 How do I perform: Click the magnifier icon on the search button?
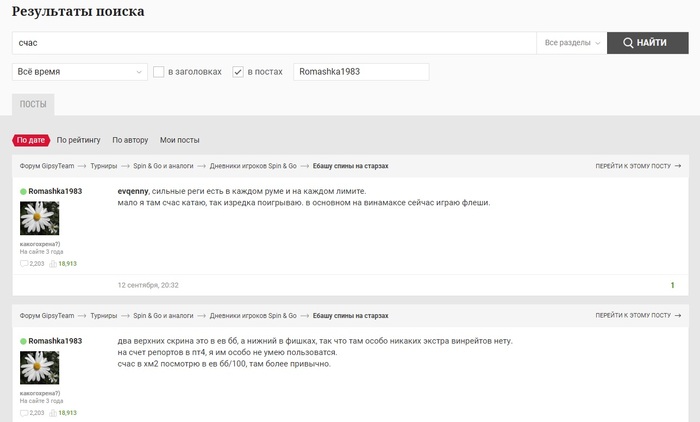coord(628,43)
